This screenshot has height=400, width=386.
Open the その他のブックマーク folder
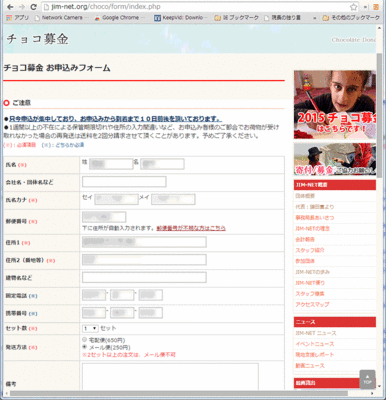(351, 18)
